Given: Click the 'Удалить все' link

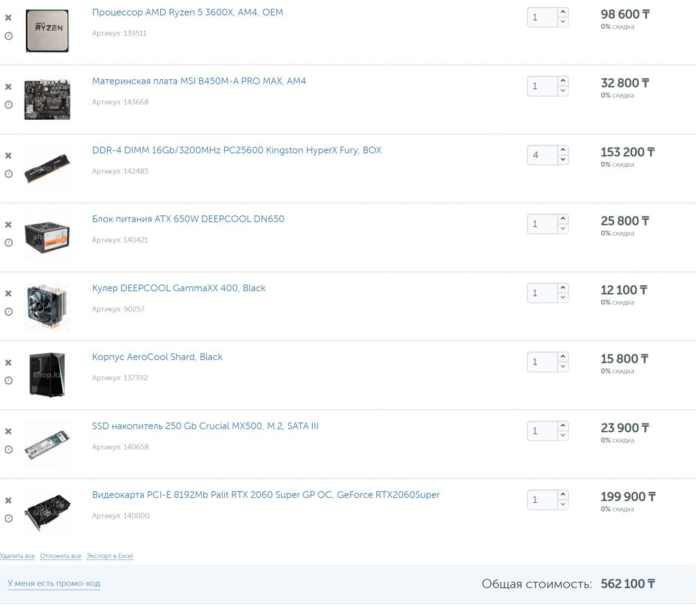Looking at the screenshot, I should tap(17, 556).
